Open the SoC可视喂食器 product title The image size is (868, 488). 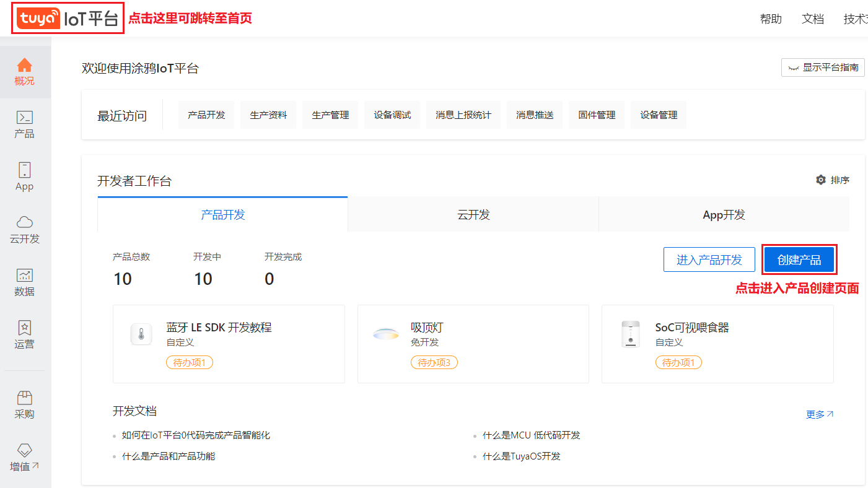point(692,328)
